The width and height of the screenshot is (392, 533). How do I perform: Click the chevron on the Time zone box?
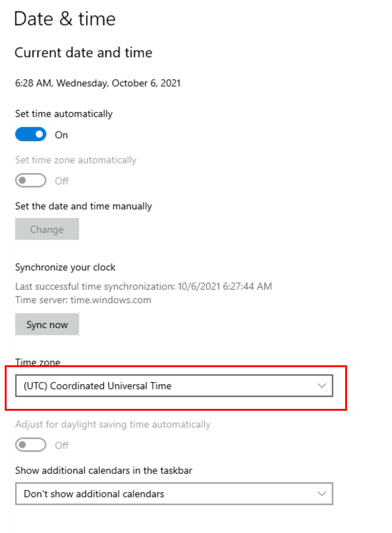point(322,386)
